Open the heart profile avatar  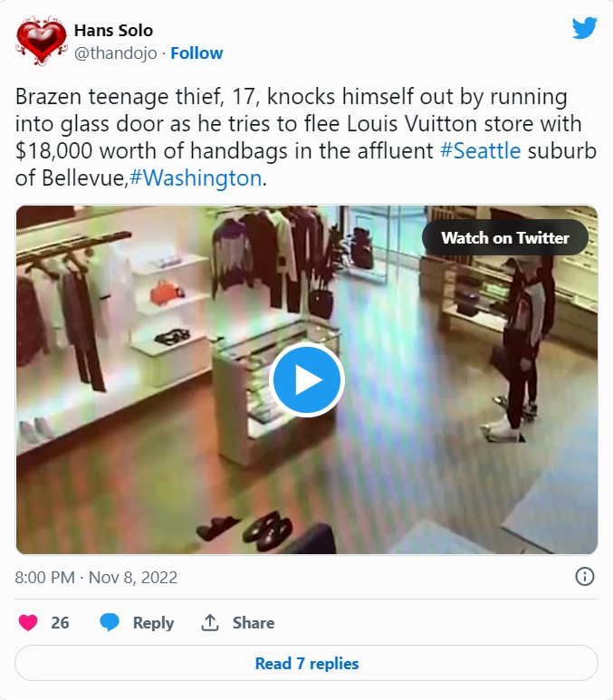pyautogui.click(x=41, y=41)
